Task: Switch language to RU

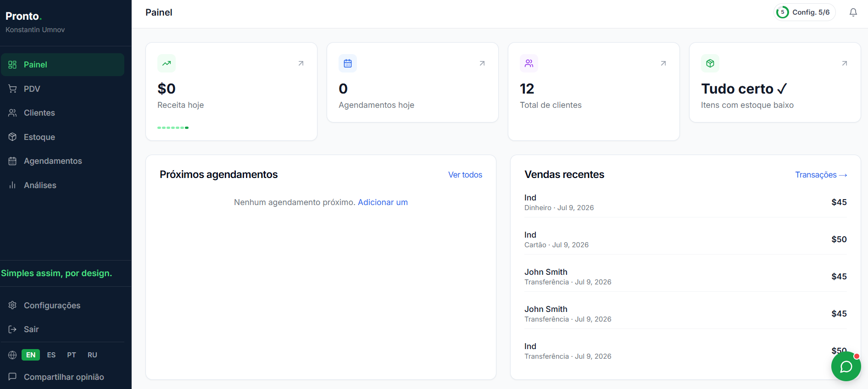Action: point(92,355)
